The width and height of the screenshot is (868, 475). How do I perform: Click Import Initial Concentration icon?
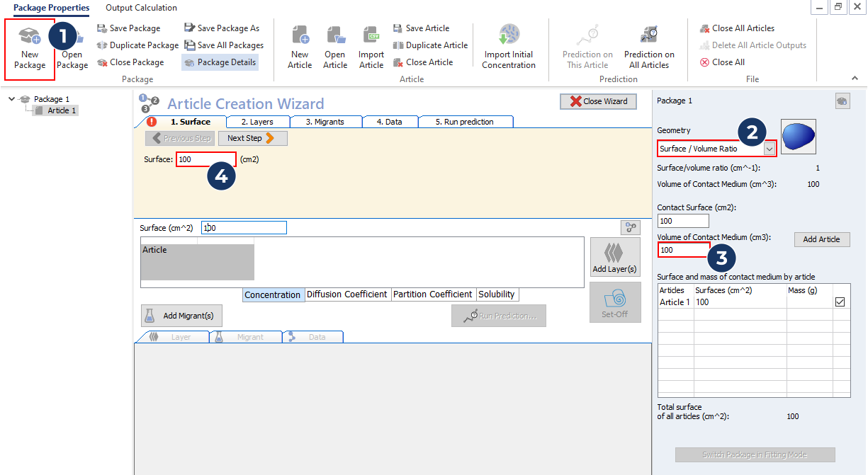point(509,35)
